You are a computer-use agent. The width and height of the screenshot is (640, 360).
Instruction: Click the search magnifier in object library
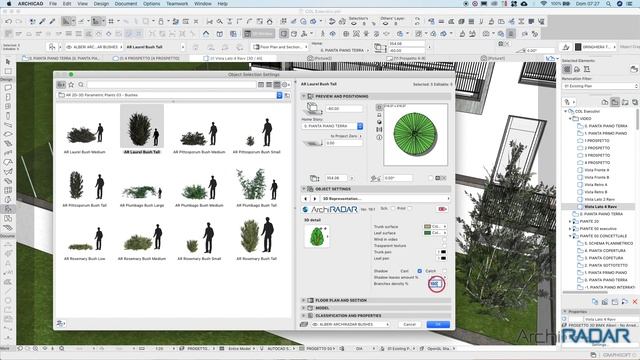tap(81, 84)
